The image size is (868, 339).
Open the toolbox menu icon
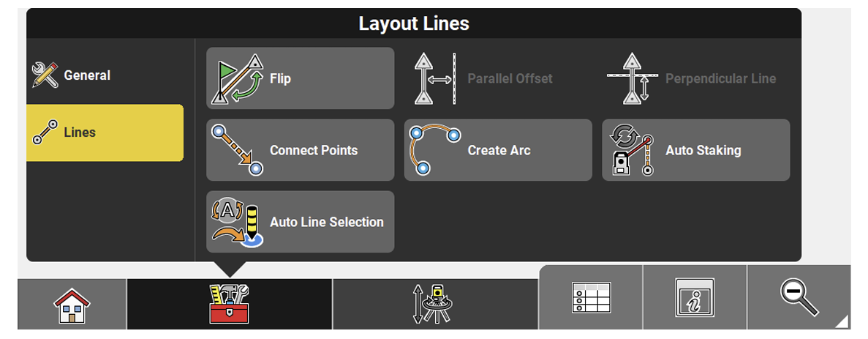tap(229, 304)
